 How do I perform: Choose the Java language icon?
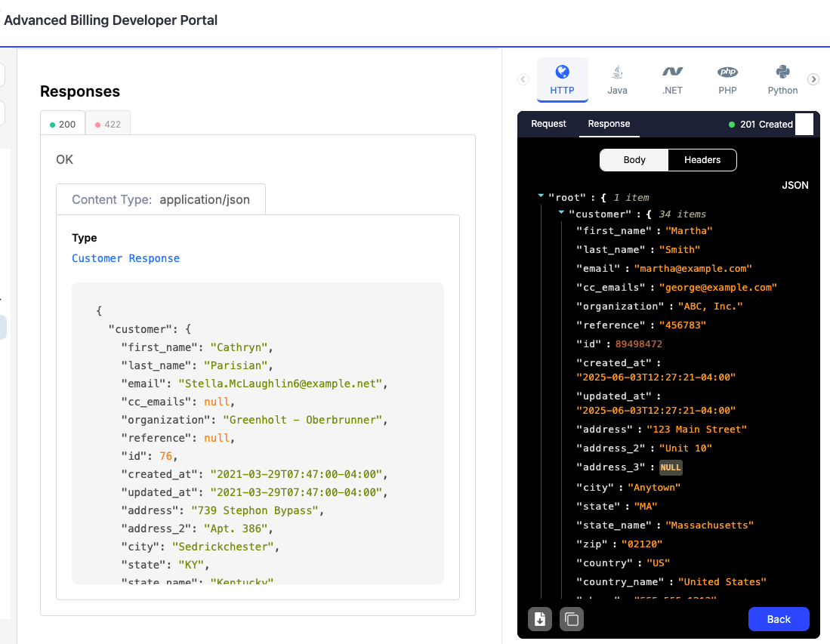click(x=617, y=80)
